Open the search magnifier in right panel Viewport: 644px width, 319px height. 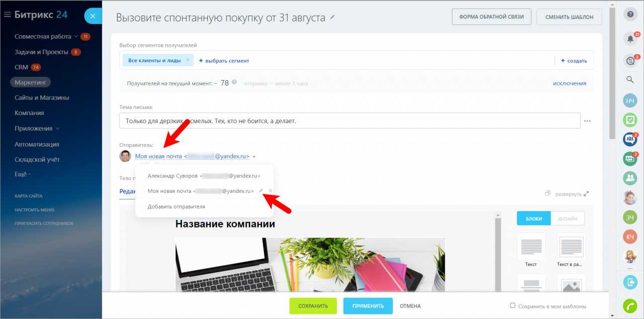(x=630, y=79)
